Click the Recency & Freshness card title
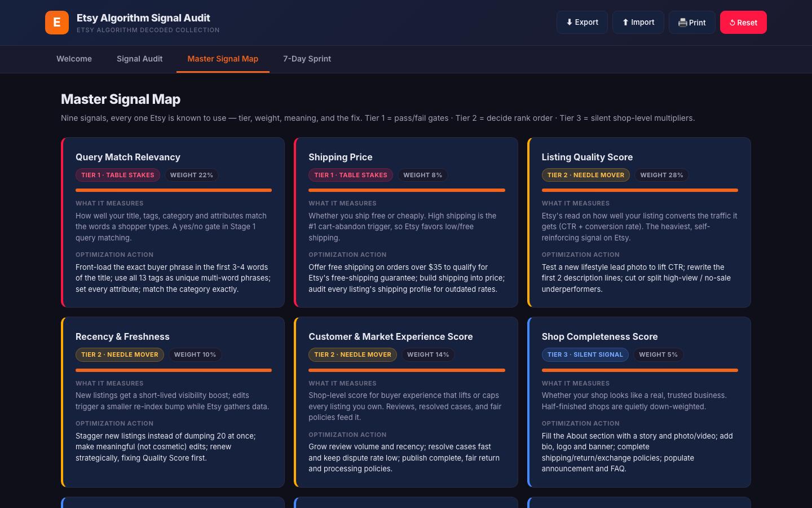Viewport: 812px width, 508px height. pyautogui.click(x=122, y=336)
